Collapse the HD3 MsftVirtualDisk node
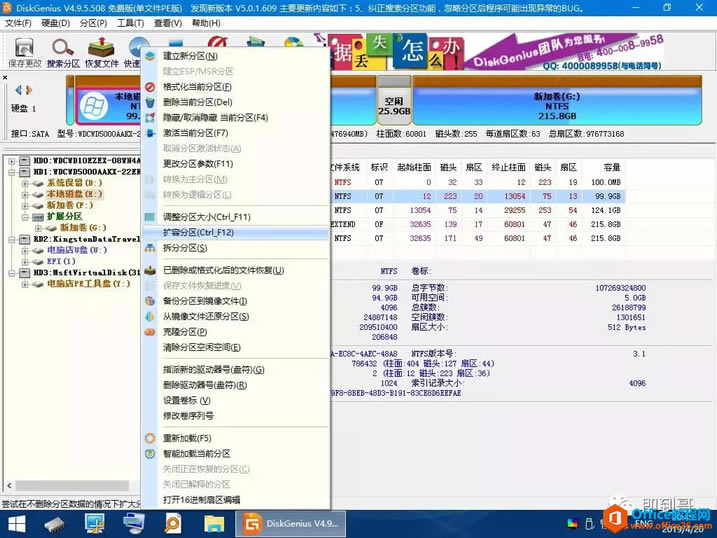The image size is (717, 538). pos(11,273)
